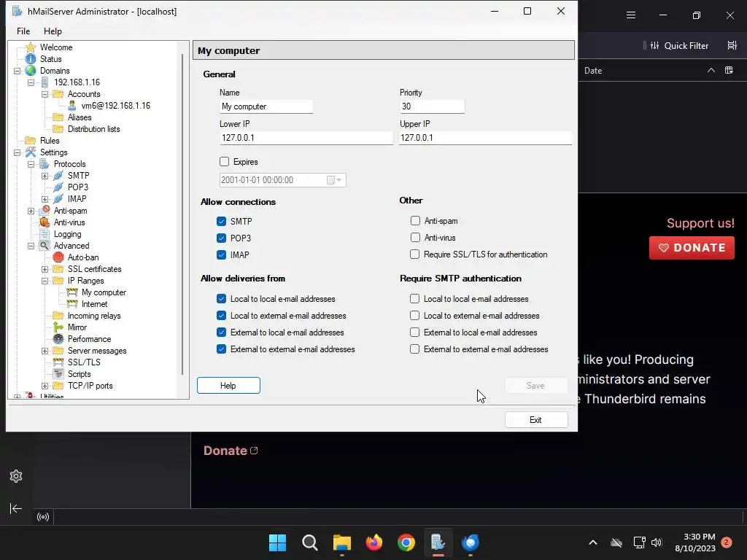Check Require SMTP authentication Local to local
The height and width of the screenshot is (560, 747).
click(415, 298)
